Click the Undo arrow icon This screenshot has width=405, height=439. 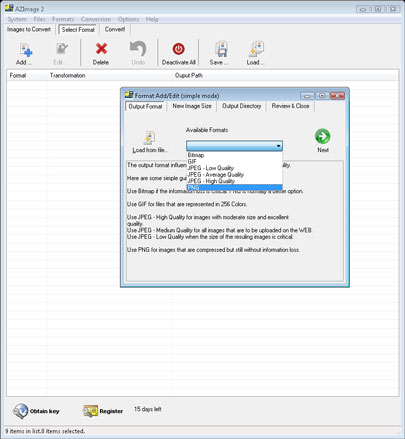(x=138, y=49)
